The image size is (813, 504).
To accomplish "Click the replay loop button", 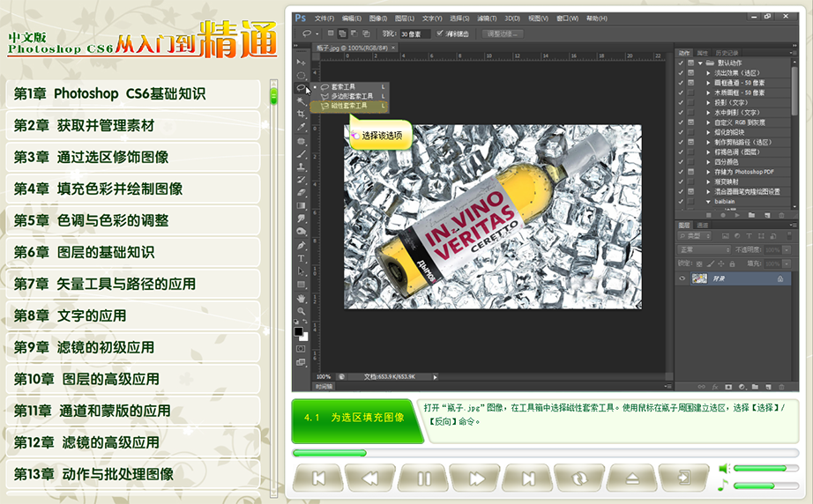I will tap(580, 478).
